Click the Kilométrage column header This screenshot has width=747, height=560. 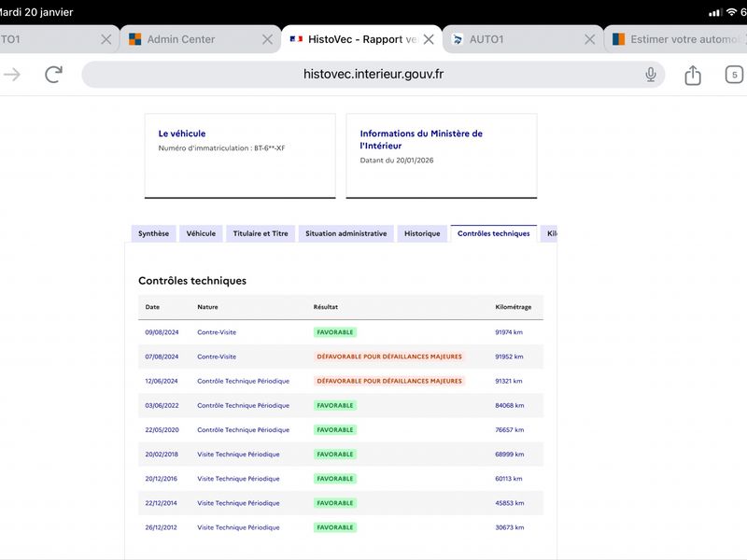(513, 307)
